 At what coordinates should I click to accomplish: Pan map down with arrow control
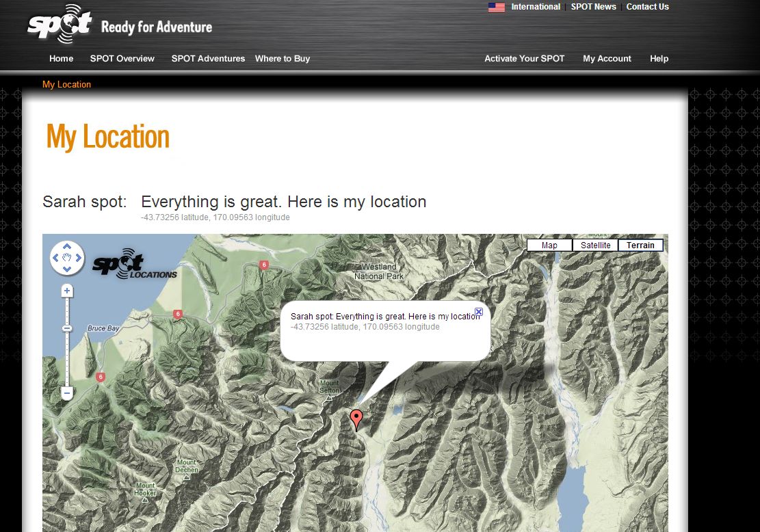click(x=67, y=269)
